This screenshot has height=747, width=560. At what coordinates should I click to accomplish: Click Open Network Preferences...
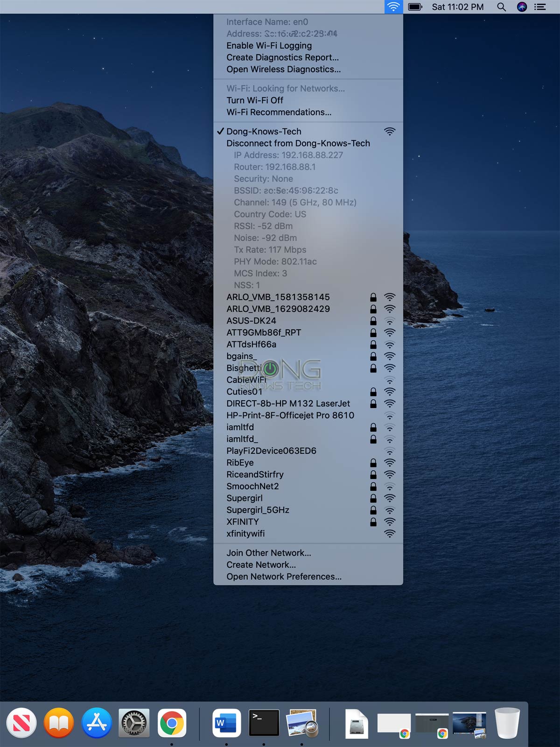click(308, 577)
